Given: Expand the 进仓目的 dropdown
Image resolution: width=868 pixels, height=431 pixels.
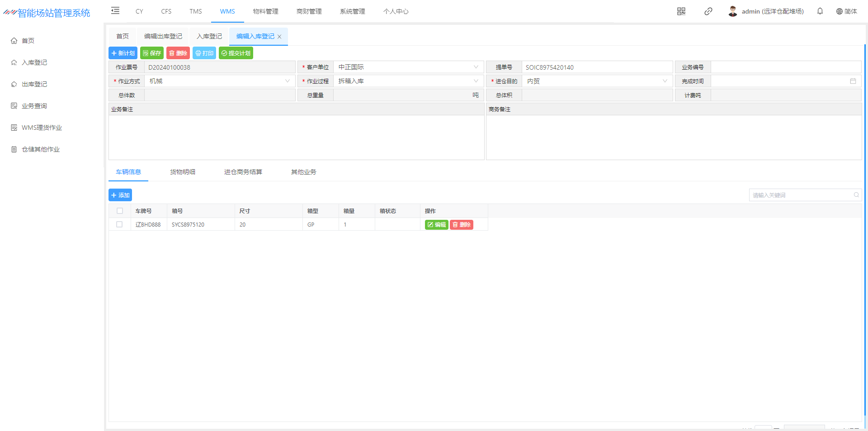Looking at the screenshot, I should (665, 81).
